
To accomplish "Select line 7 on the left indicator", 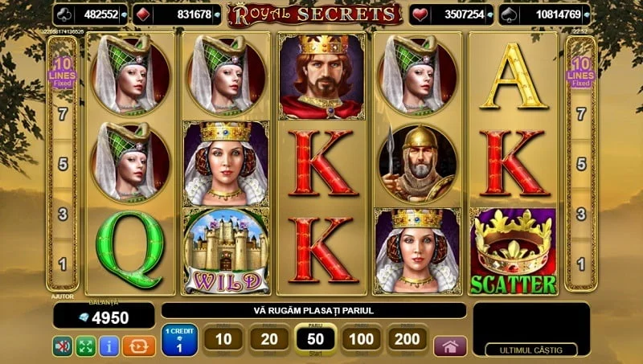I will click(63, 114).
